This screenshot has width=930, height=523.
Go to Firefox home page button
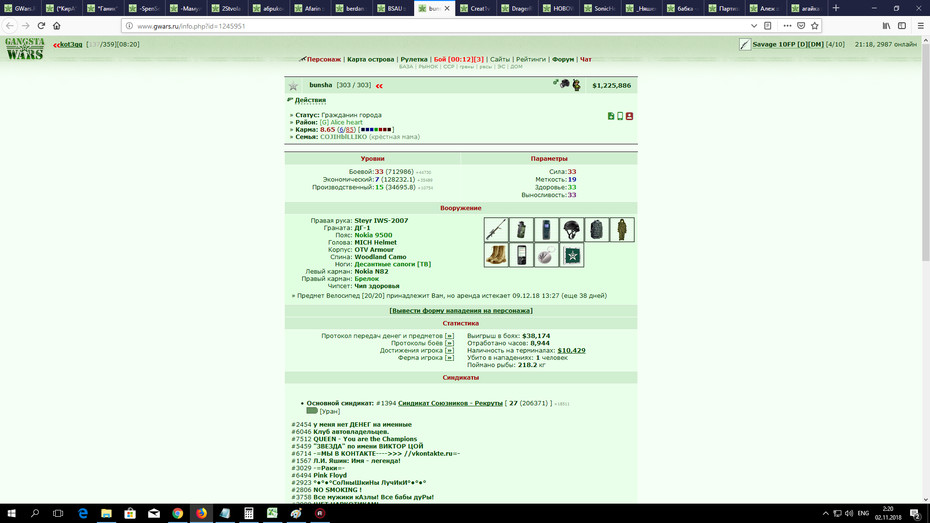[57, 25]
